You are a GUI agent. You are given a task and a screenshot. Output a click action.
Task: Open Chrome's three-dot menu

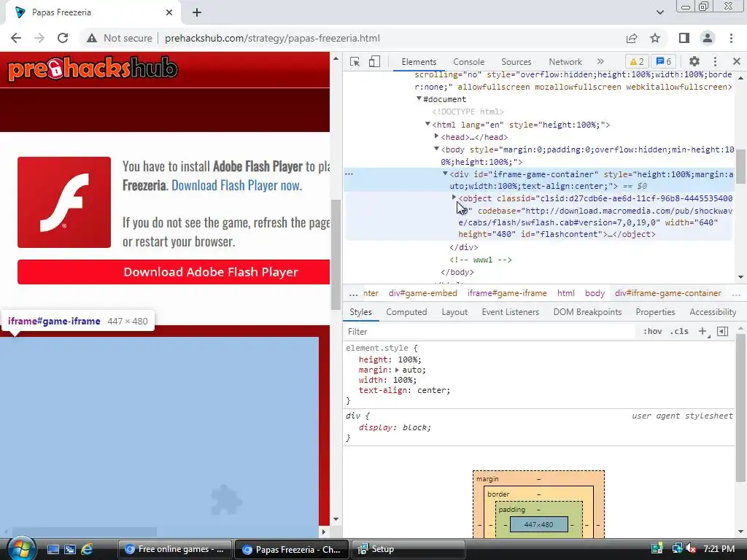point(731,38)
